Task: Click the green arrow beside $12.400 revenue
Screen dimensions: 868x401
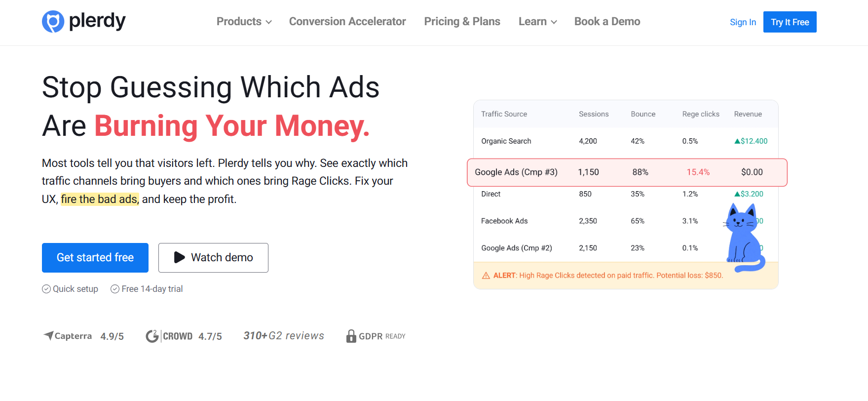Action: (x=737, y=141)
